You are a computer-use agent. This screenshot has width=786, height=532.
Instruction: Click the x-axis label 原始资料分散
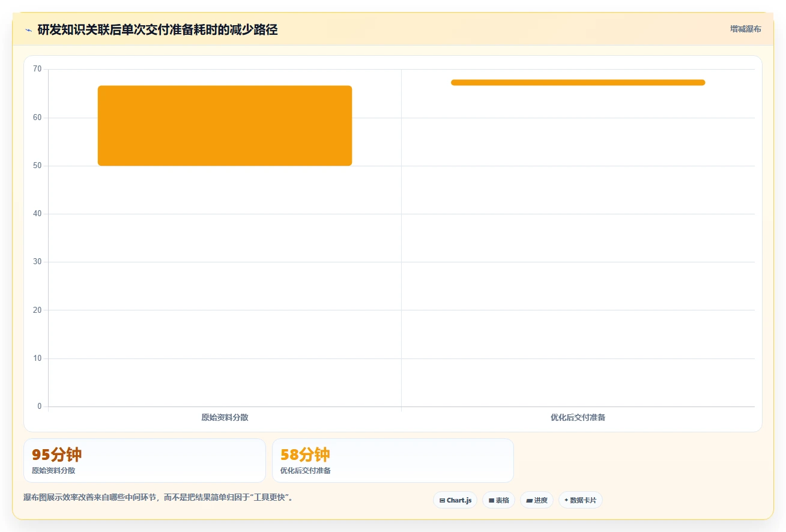pyautogui.click(x=225, y=417)
